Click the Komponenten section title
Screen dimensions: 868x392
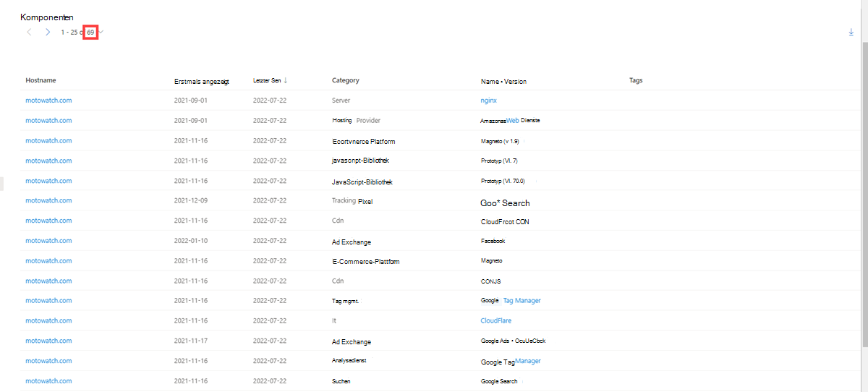coord(47,17)
